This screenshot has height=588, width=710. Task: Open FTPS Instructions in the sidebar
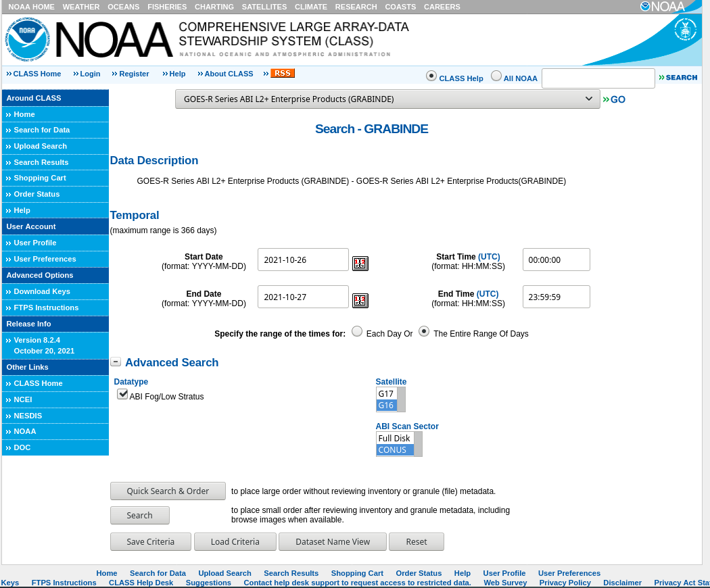click(x=46, y=308)
